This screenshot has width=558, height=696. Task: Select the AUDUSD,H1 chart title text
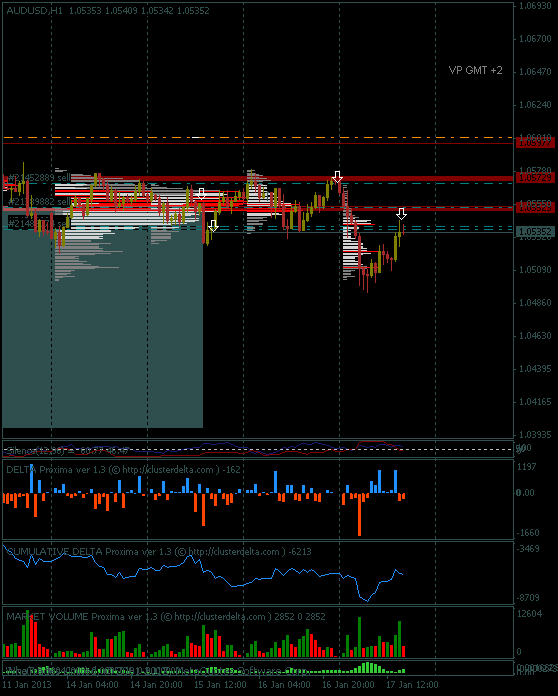[35, 10]
